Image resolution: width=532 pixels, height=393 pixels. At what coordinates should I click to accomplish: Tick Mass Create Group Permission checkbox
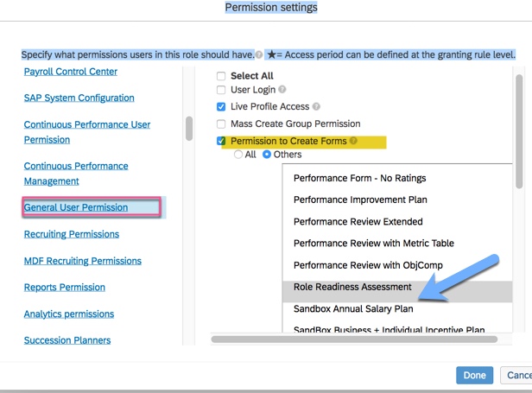click(222, 124)
